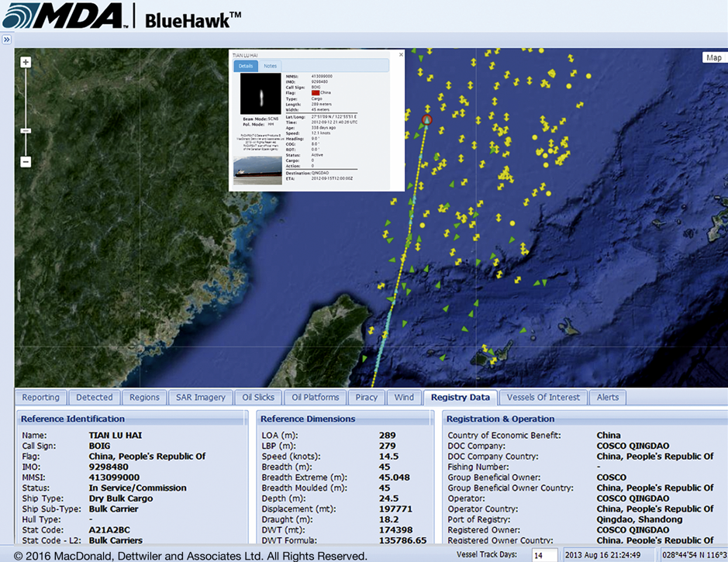Switch to the Regions tab
Image resolution: width=728 pixels, height=562 pixels.
click(x=144, y=398)
